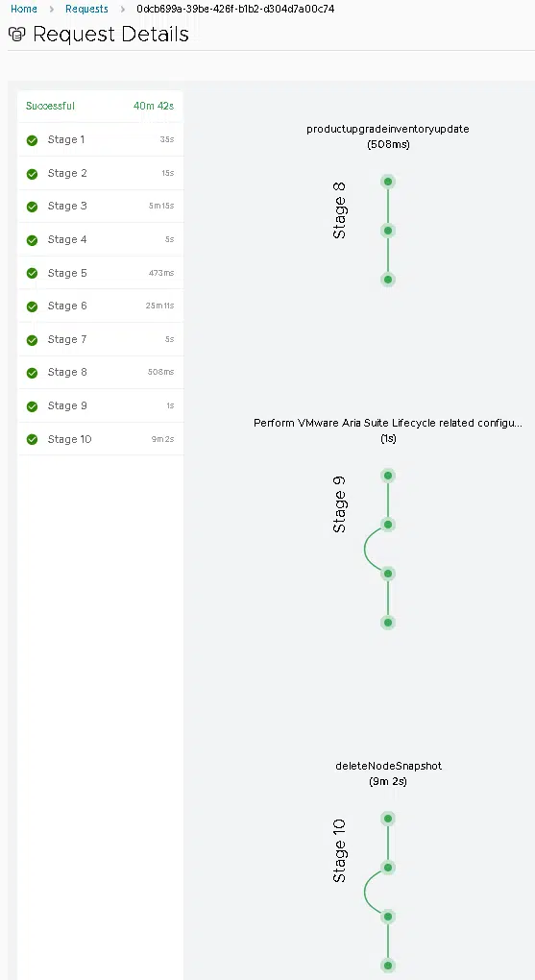The width and height of the screenshot is (535, 980).
Task: Open Stage 5 entry showing 473ms
Action: point(101,273)
